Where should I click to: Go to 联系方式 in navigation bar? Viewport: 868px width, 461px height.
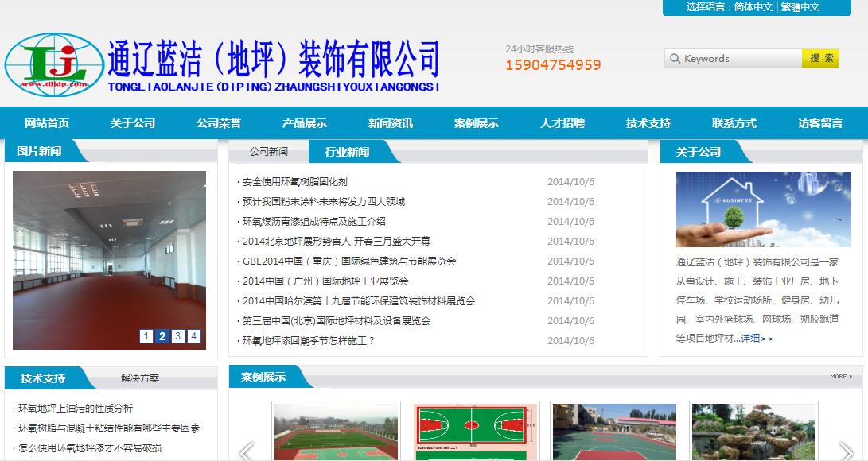pos(734,123)
